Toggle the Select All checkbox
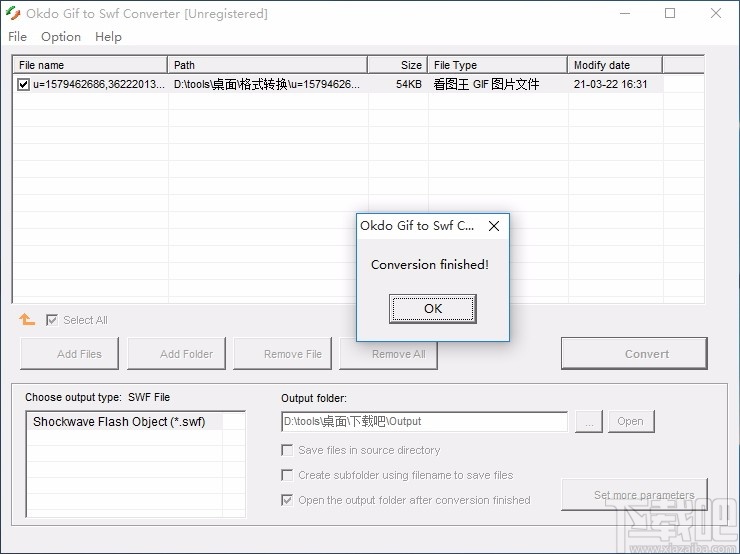Image resolution: width=740 pixels, height=554 pixels. pos(51,320)
